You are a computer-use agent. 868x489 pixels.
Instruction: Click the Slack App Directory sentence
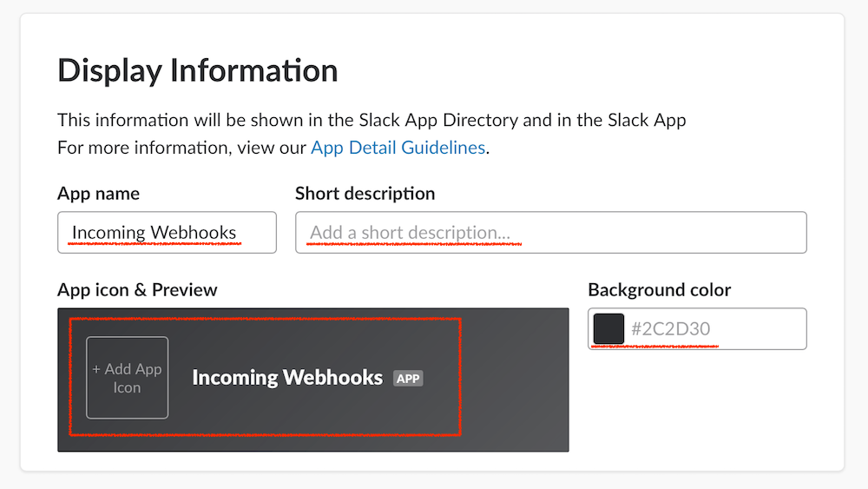[372, 120]
